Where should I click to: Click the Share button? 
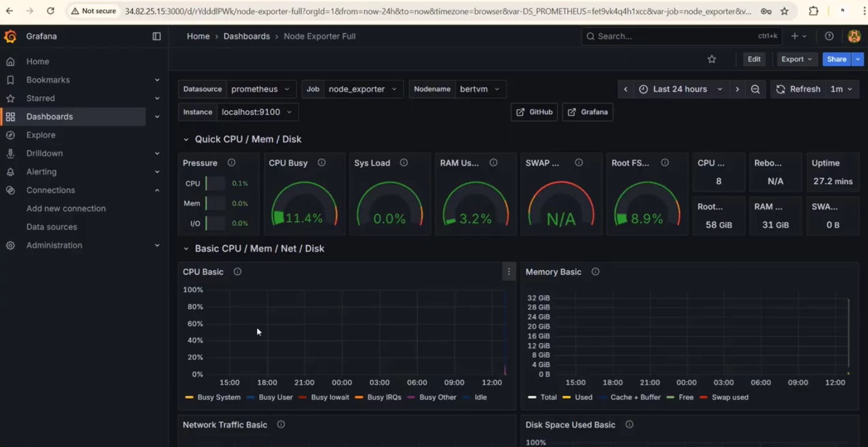click(836, 59)
